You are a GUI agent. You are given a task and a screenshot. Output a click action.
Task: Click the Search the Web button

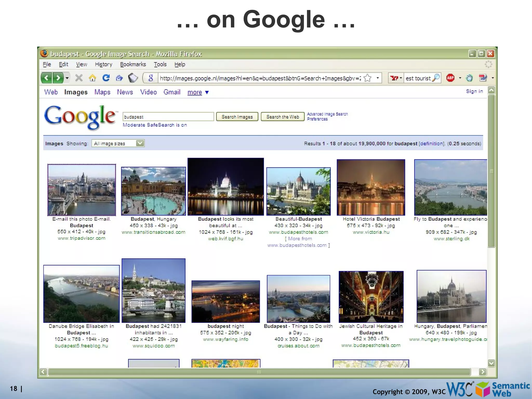[x=283, y=117]
